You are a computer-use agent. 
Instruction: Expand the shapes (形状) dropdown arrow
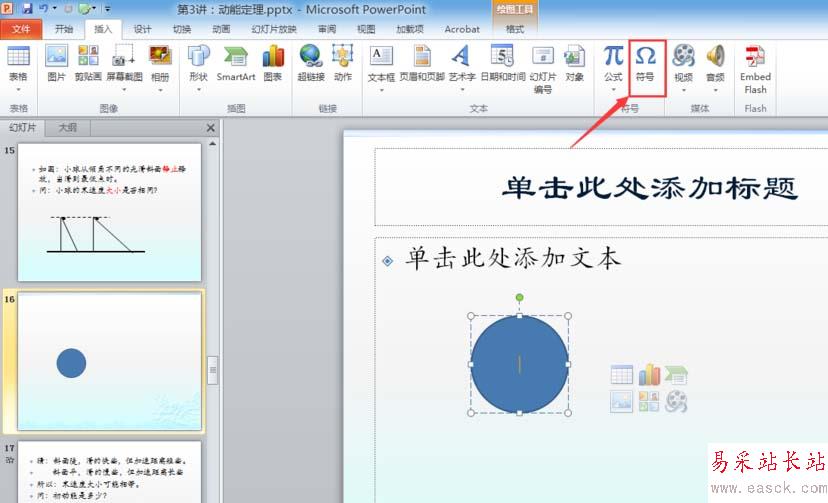199,90
